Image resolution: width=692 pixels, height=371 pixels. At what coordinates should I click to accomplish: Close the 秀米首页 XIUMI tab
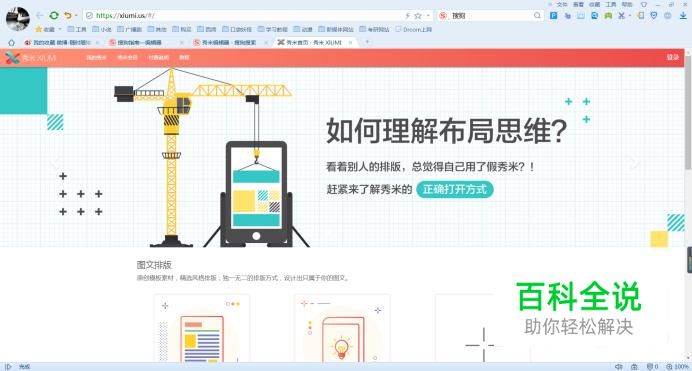click(x=350, y=43)
